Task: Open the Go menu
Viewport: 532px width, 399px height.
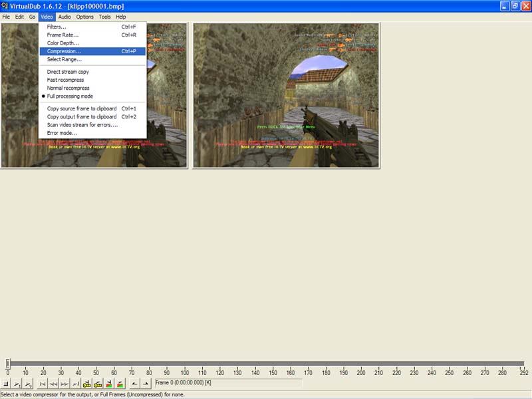Action: [32, 17]
